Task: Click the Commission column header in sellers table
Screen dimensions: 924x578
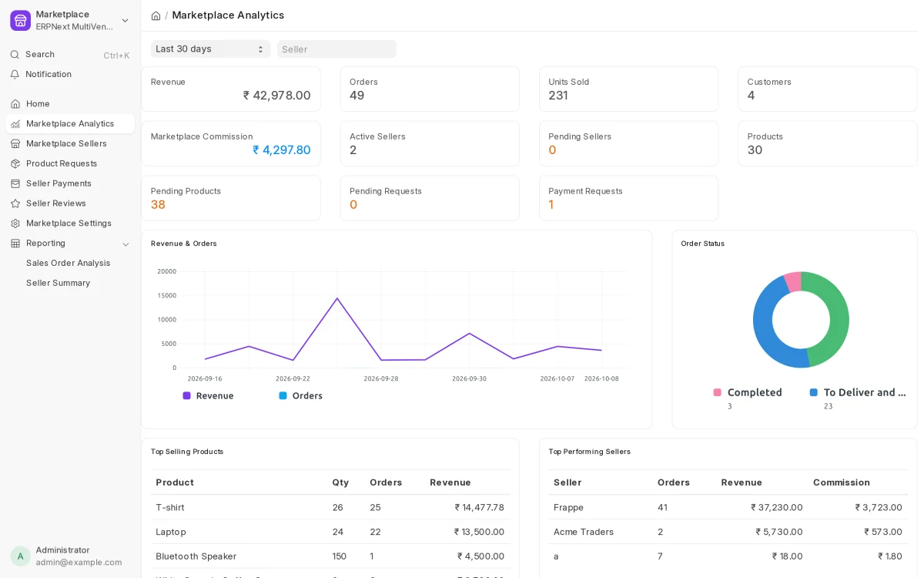Action: coord(842,482)
